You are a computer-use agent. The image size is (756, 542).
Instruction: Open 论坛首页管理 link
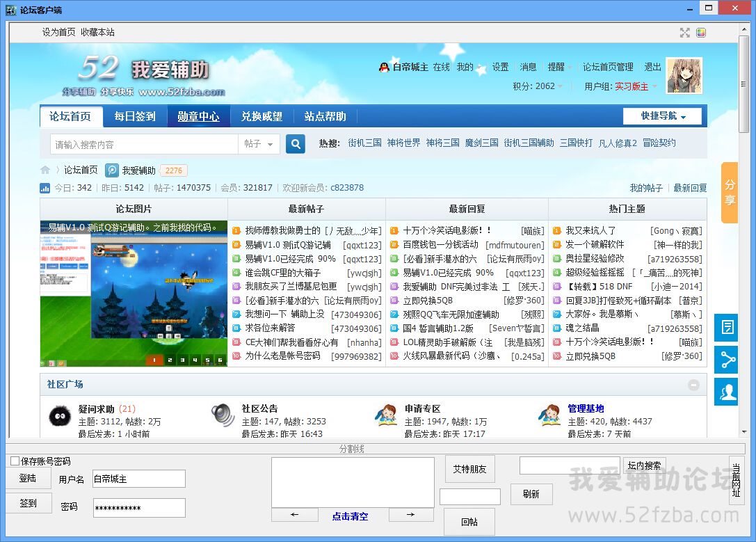pyautogui.click(x=607, y=67)
